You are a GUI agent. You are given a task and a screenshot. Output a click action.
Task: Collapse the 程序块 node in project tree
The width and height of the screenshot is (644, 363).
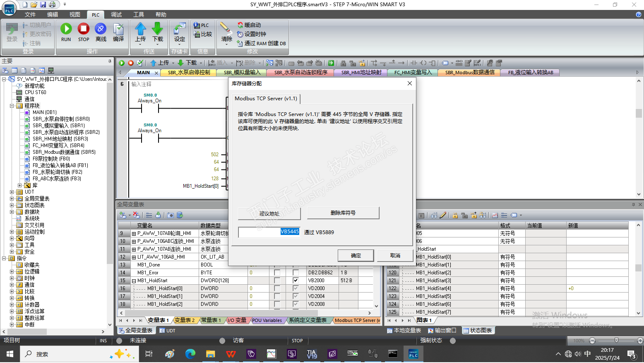pyautogui.click(x=12, y=106)
